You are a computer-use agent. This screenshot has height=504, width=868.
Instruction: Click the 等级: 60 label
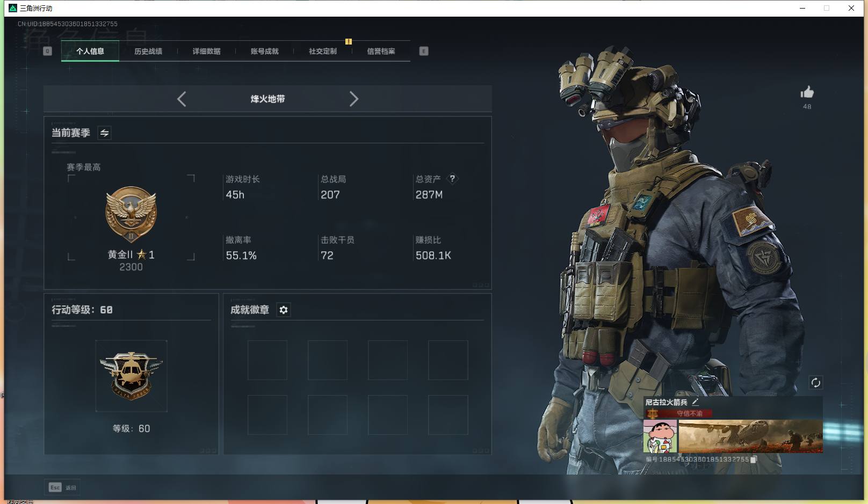point(131,428)
